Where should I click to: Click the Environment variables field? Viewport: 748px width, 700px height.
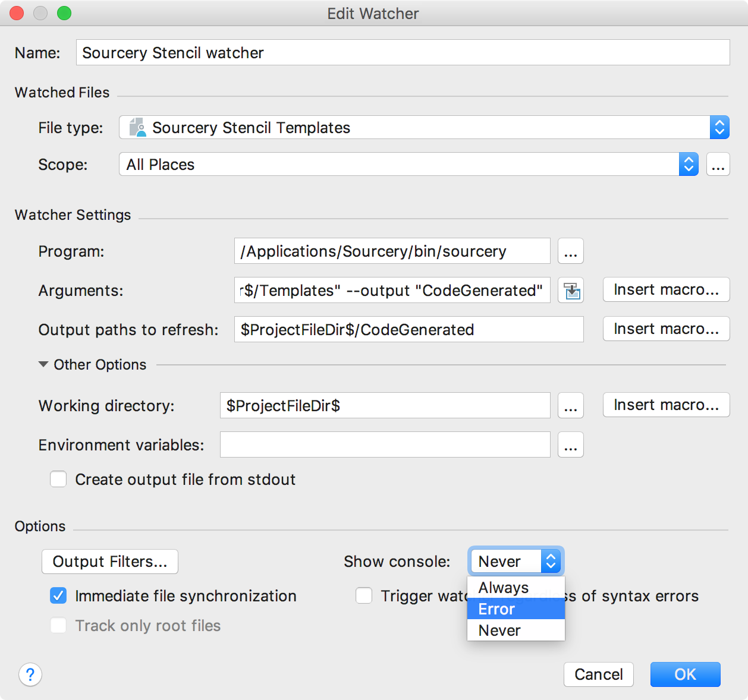pos(385,444)
